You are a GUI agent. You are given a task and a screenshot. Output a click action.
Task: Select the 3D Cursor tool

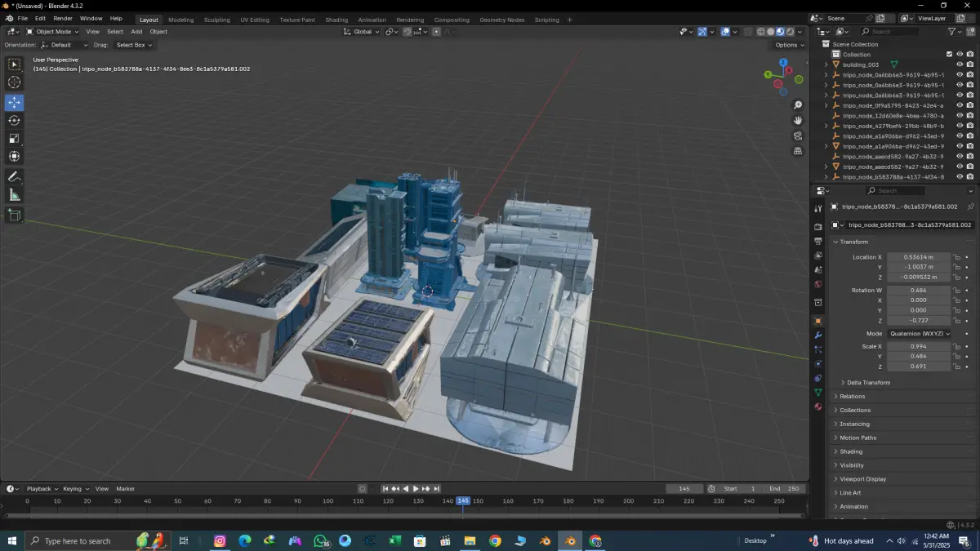point(15,82)
